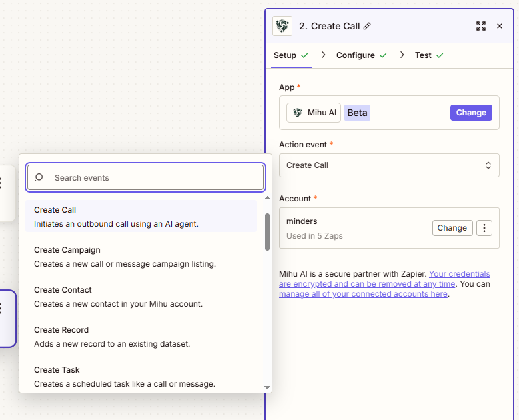Expand the panel to full screen
The image size is (519, 420).
point(481,26)
